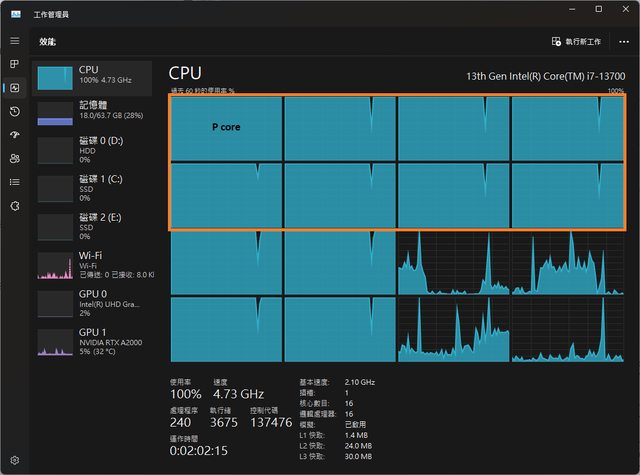The width and height of the screenshot is (640, 475).
Task: Open the Details list page icon
Action: pyautogui.click(x=14, y=181)
